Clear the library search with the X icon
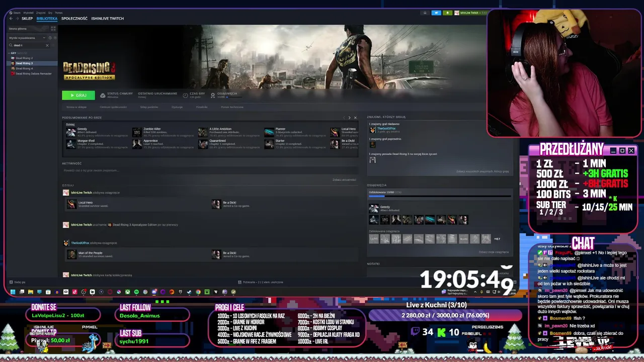 tap(47, 45)
